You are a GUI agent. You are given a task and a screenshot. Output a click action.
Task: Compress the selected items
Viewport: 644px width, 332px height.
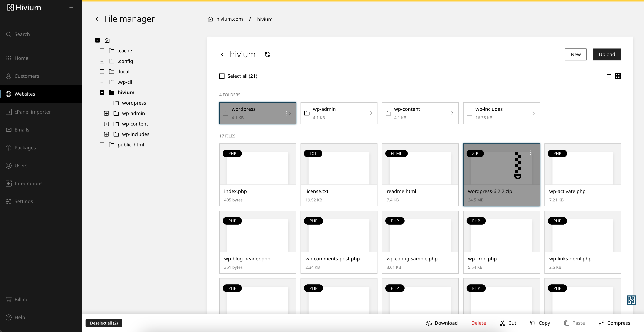tap(614, 323)
